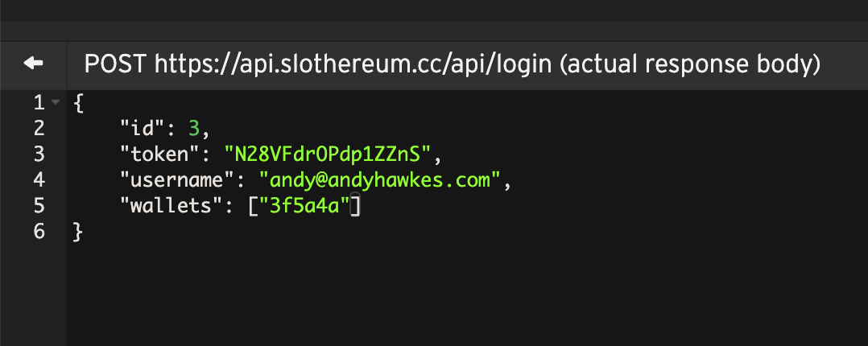Place cursor on the "id" key
This screenshot has height=346, width=868.
pos(137,128)
